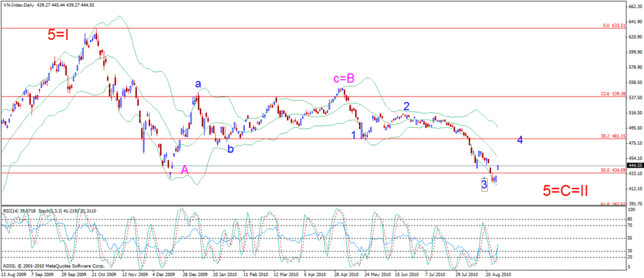
Task: Click the blue '4' wave label
Action: (x=520, y=140)
